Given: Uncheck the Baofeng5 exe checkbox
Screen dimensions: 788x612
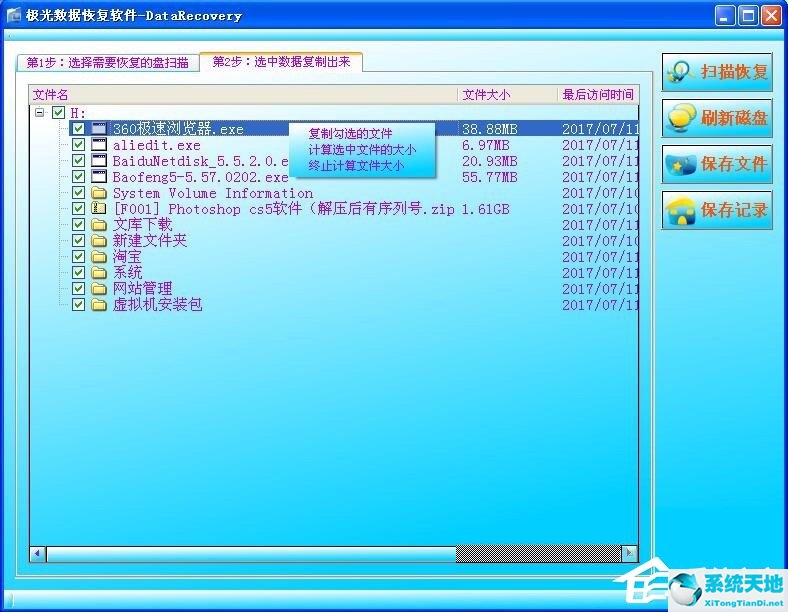Looking at the screenshot, I should 78,177.
